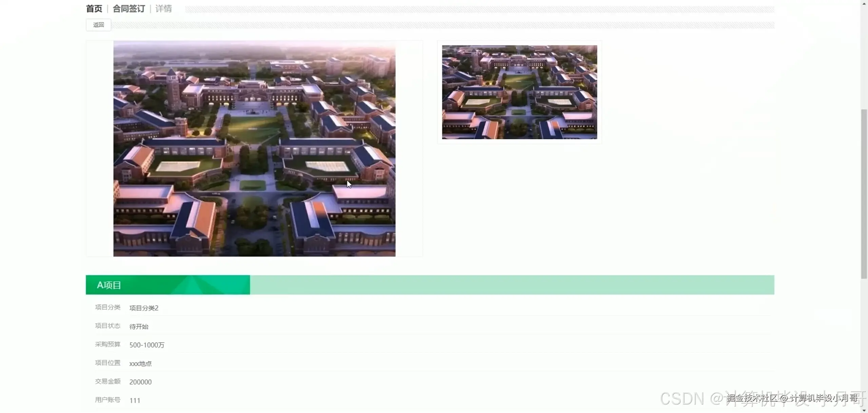Click the vertical page scrollbar thumb
The width and height of the screenshot is (868, 413).
coord(864,193)
